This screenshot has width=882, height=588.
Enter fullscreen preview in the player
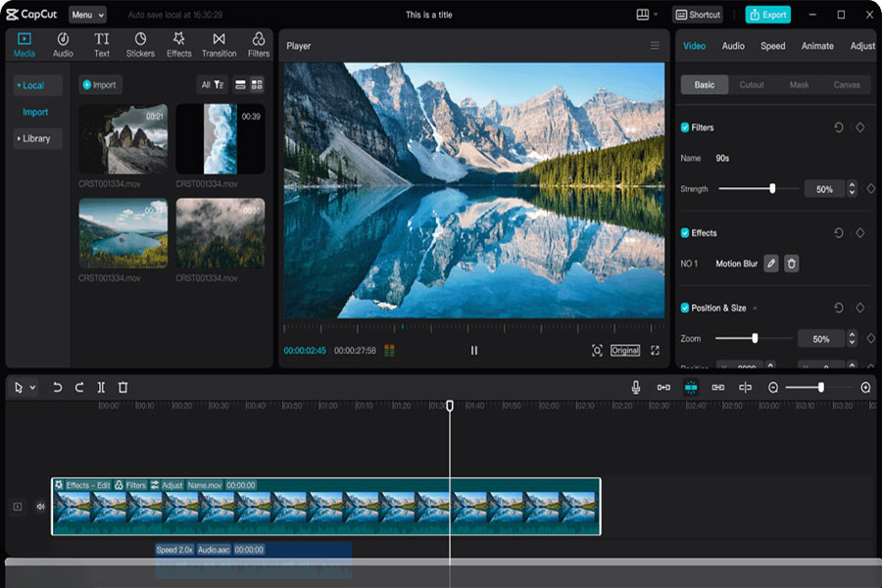[x=655, y=350]
